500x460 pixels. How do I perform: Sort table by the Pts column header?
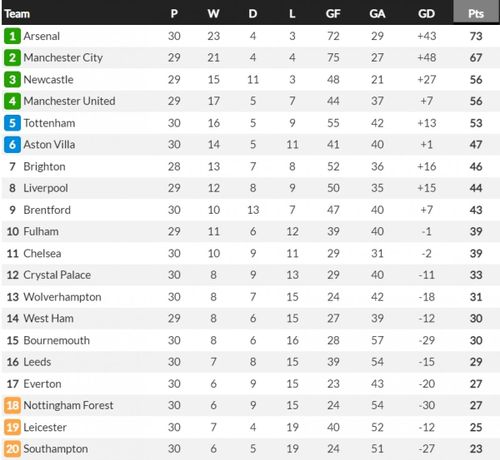476,14
